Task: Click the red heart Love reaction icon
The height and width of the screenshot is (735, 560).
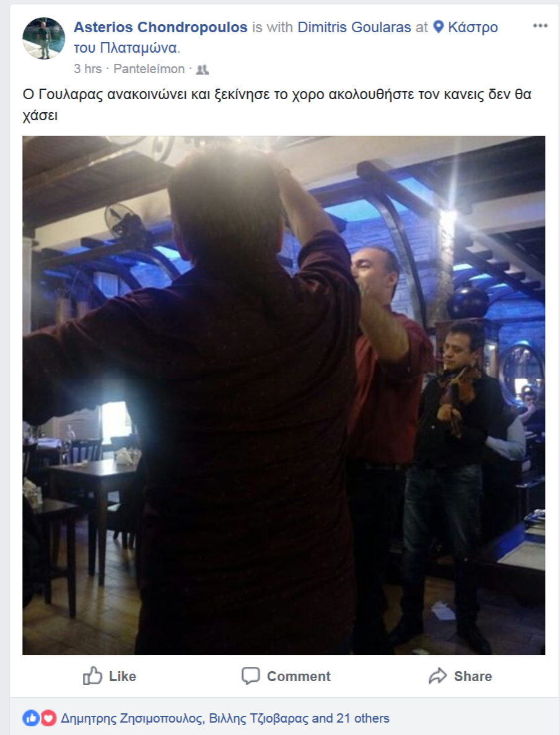Action: [48, 718]
